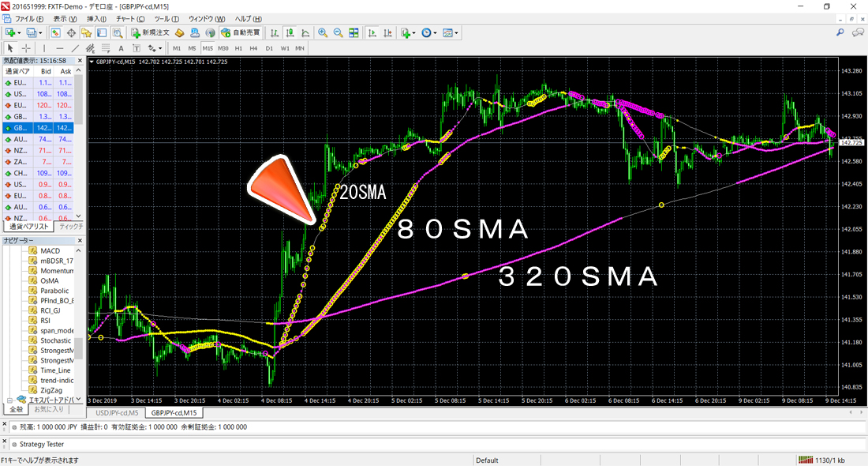Select ZigZag indicator in Navigator
The height and width of the screenshot is (466, 868).
point(51,391)
